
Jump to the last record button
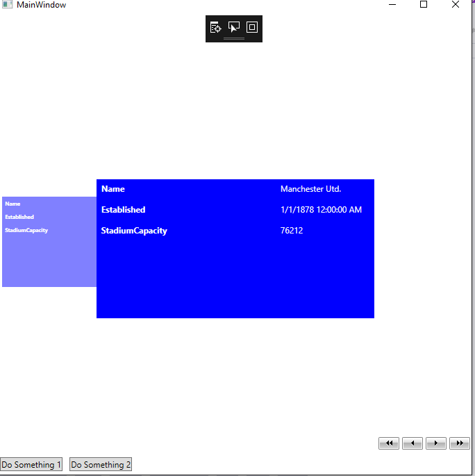pyautogui.click(x=460, y=443)
